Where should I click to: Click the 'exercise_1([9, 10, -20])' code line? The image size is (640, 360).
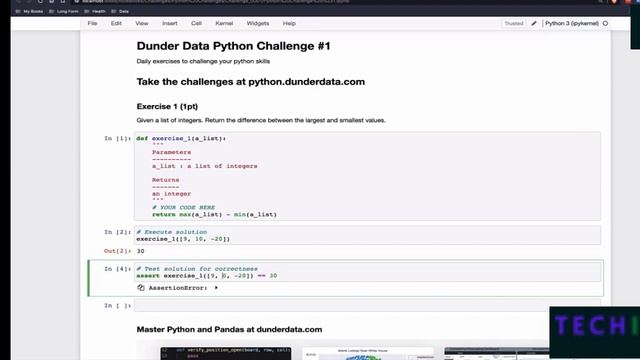pos(183,239)
